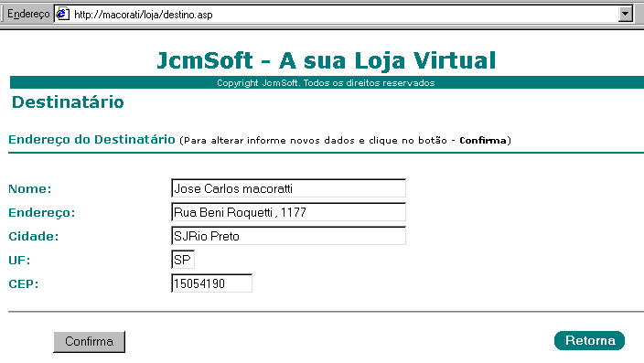Screen dimensions: 644x363
Task: Click the CEP field containing 15054190
Action: tap(211, 283)
